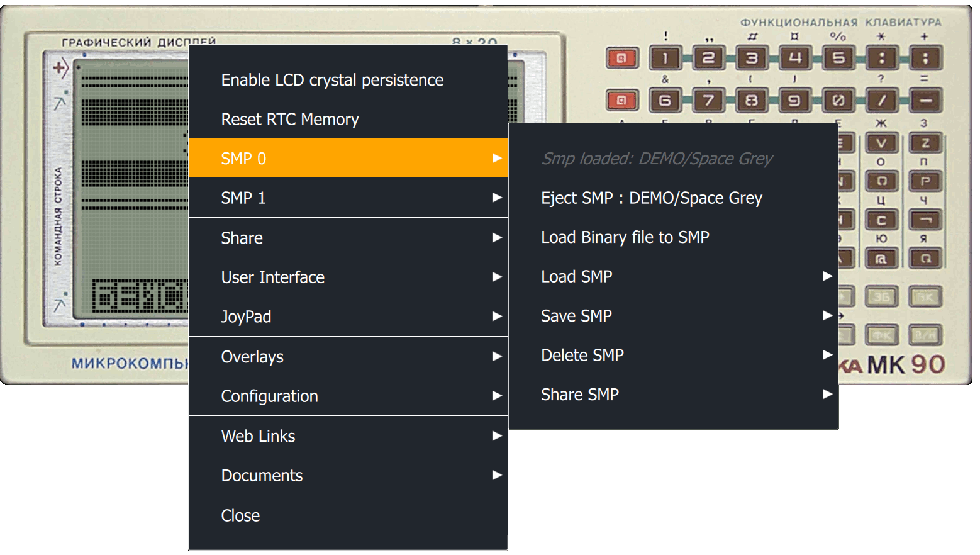980x555 pixels.
Task: Select Reset RTC Memory menu item
Action: point(290,119)
